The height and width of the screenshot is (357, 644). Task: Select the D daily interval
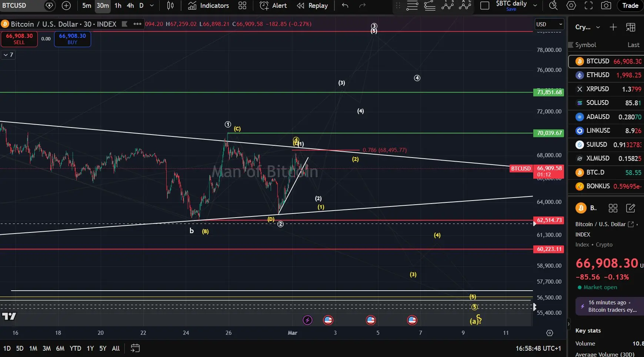(x=141, y=6)
